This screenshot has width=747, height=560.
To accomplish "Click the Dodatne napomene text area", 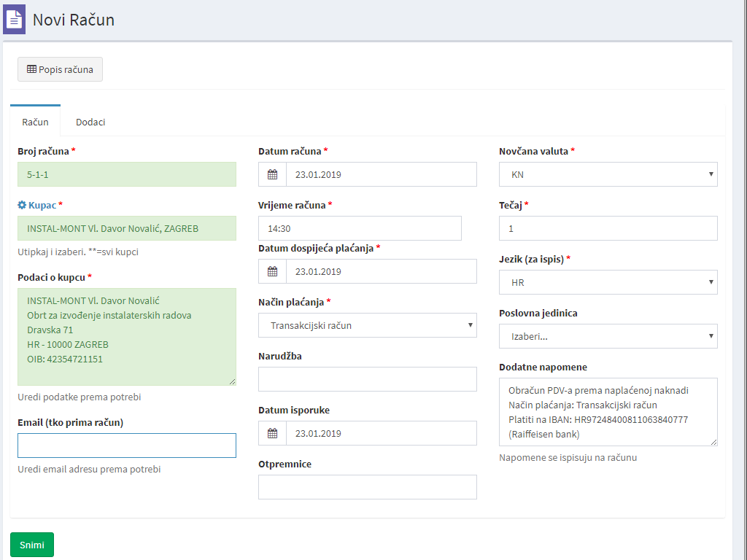I will 608,412.
